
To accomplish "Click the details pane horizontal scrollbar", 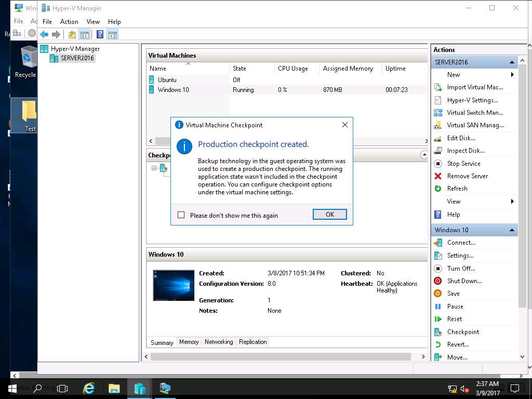I will pos(280,356).
